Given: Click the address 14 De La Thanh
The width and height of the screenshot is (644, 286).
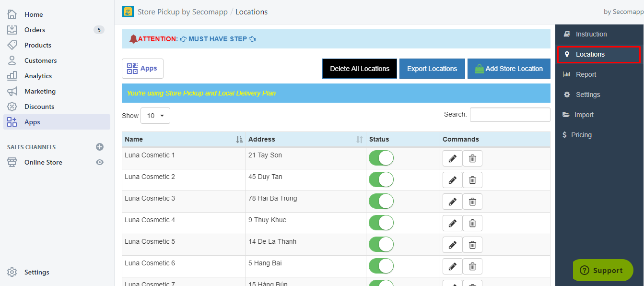Looking at the screenshot, I should (x=272, y=241).
